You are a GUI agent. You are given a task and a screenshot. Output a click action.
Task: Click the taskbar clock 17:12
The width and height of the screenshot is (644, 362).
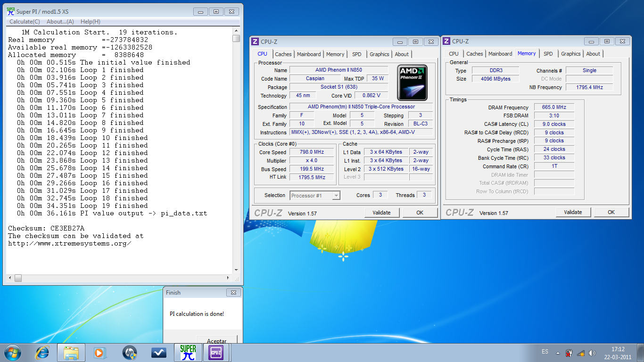click(x=618, y=349)
